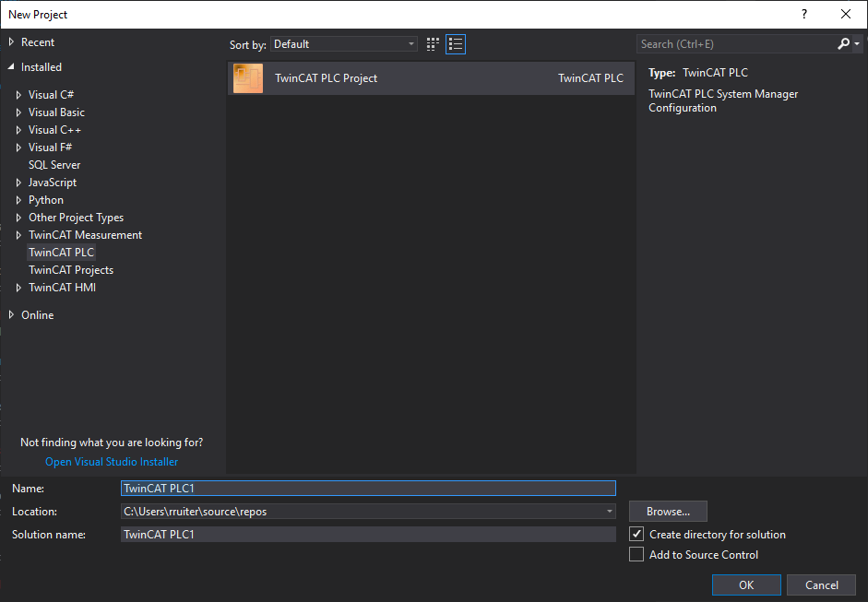Select SQL Server category
This screenshot has height=602, width=868.
[54, 165]
